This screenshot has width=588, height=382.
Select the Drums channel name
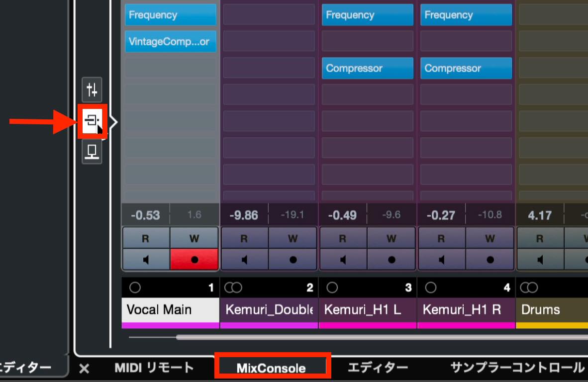[x=552, y=310]
